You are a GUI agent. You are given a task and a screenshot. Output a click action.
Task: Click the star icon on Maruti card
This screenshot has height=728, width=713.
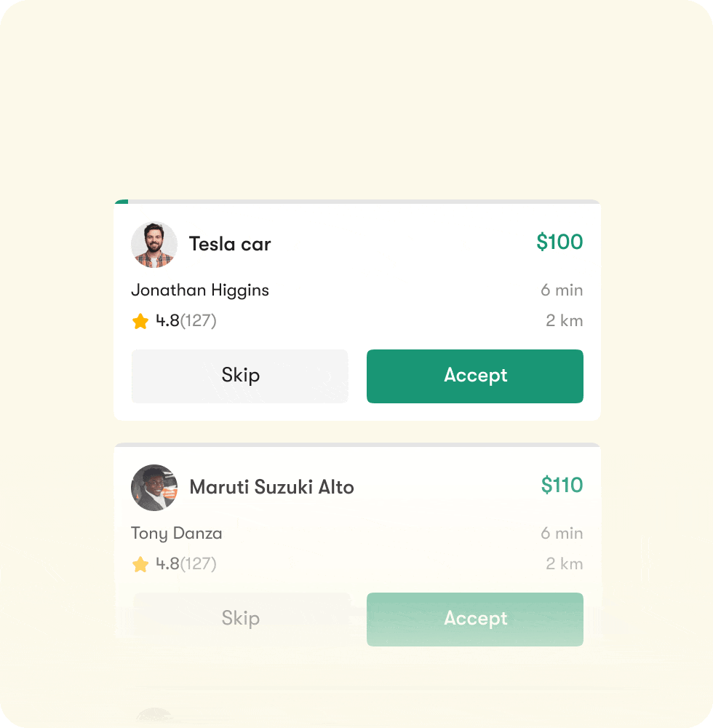140,564
